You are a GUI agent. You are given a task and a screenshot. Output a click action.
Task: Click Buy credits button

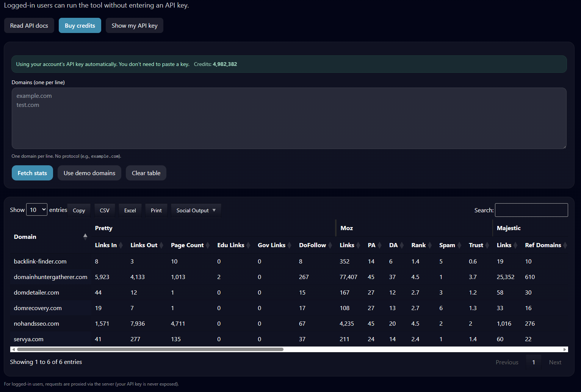tap(80, 25)
